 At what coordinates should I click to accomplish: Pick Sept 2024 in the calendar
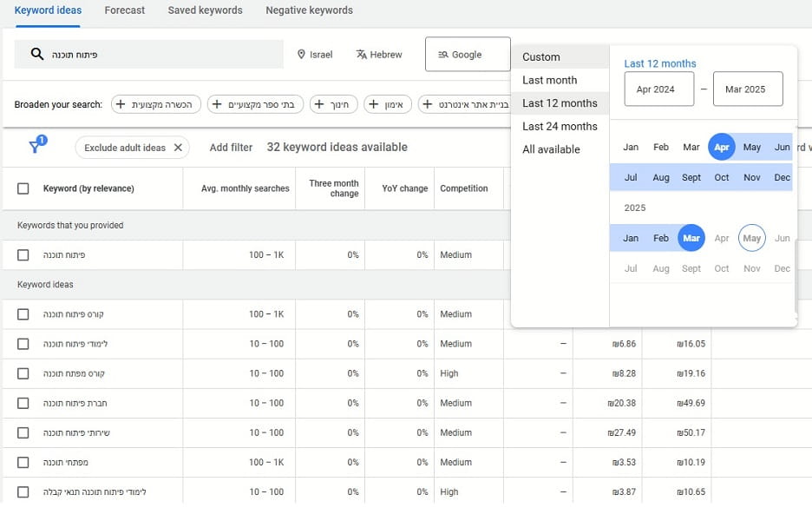[x=691, y=177]
